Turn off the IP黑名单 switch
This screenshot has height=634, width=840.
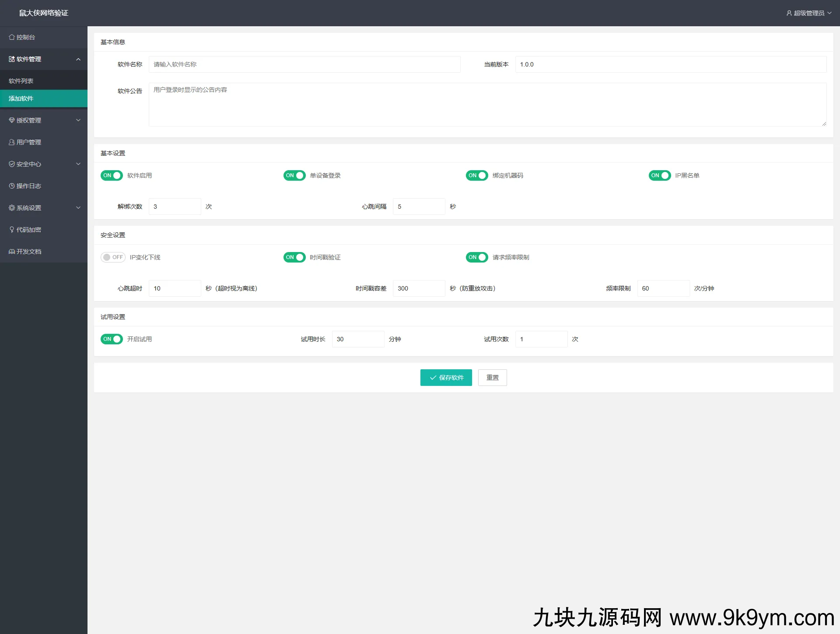pyautogui.click(x=659, y=175)
